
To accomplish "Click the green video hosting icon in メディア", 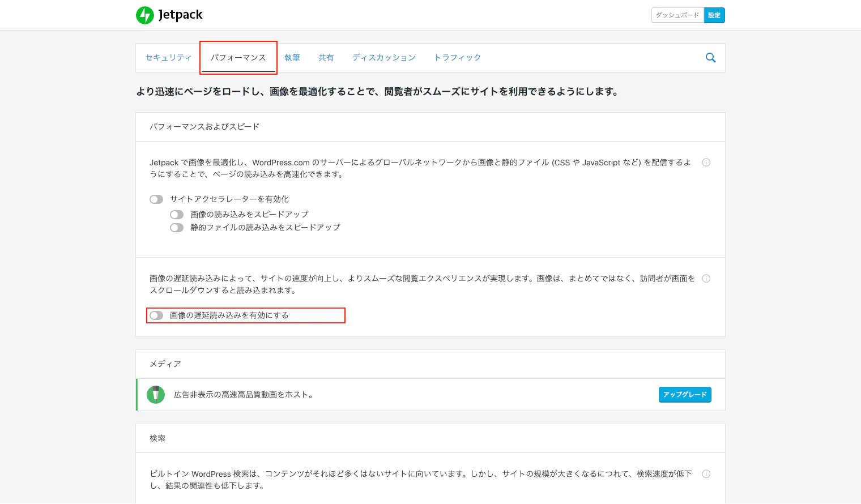I will [x=156, y=395].
